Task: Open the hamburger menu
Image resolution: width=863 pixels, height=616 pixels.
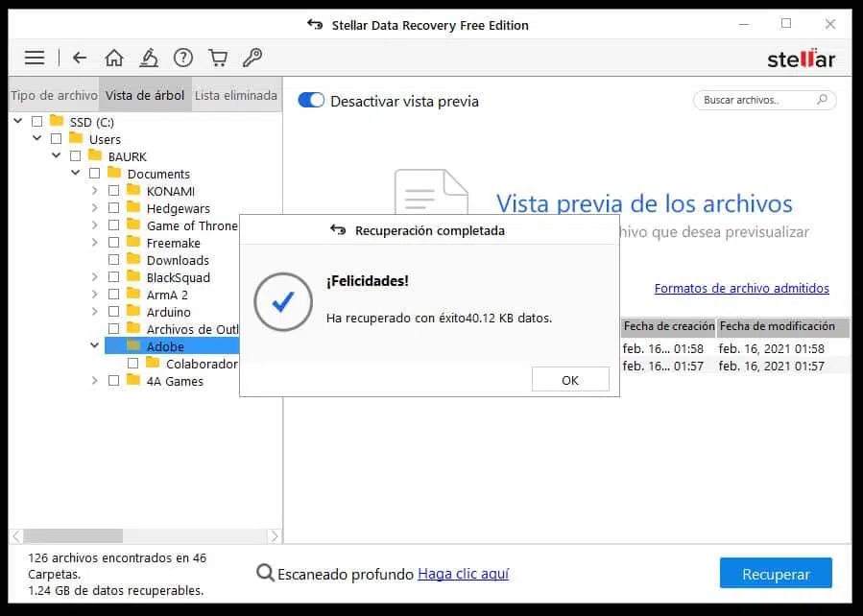Action: [x=35, y=58]
